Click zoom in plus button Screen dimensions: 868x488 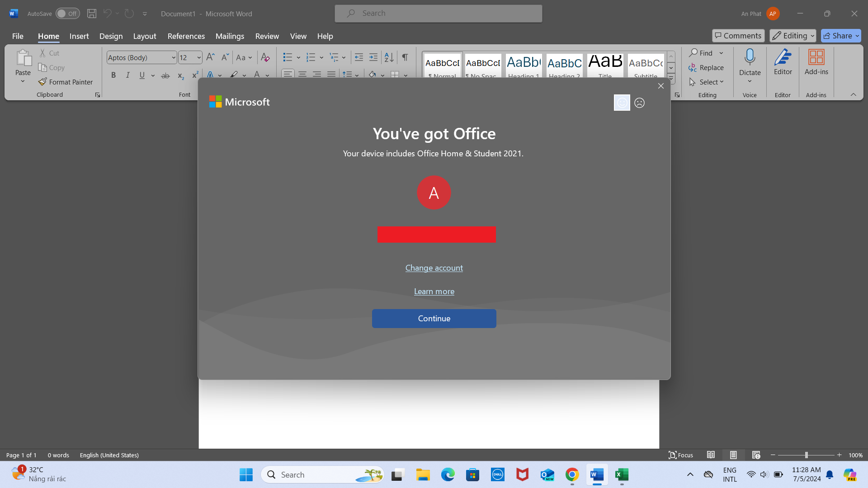coord(839,455)
